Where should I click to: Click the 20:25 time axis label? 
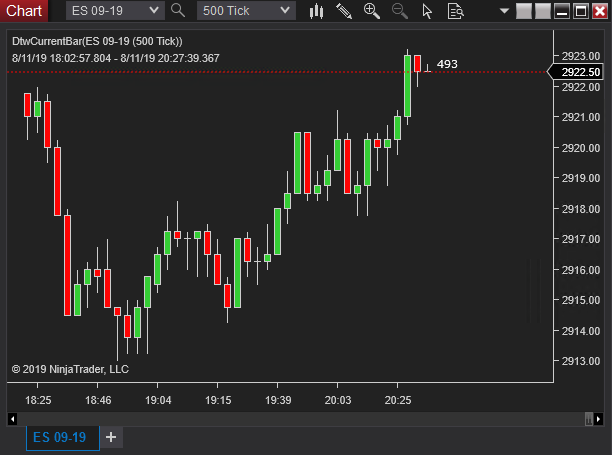398,400
